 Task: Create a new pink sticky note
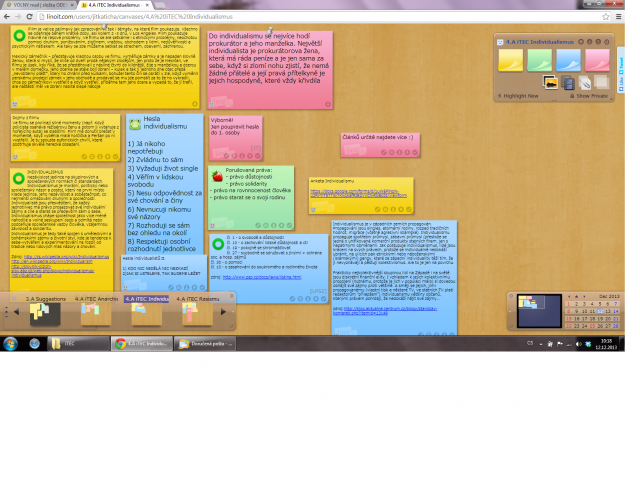pos(597,60)
